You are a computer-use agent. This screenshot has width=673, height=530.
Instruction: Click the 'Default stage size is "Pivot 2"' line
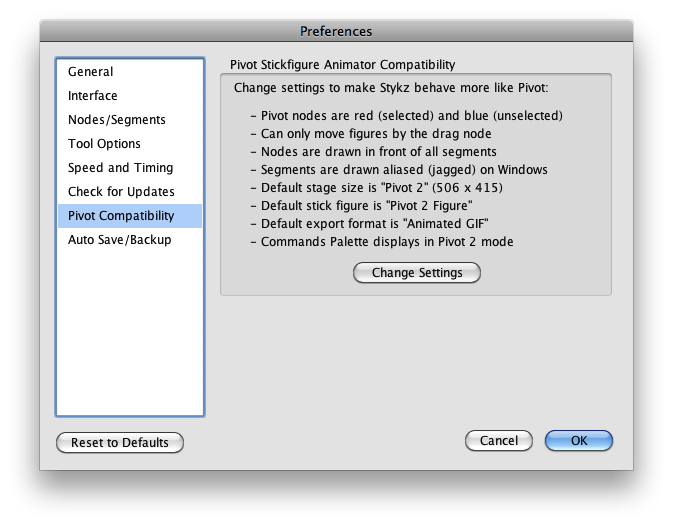(x=377, y=188)
